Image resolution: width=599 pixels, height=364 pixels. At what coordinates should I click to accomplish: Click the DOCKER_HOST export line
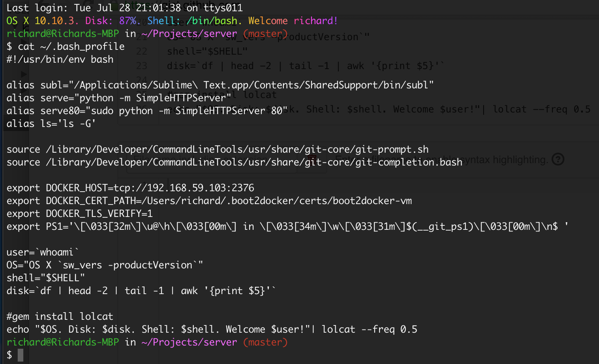pyautogui.click(x=130, y=188)
